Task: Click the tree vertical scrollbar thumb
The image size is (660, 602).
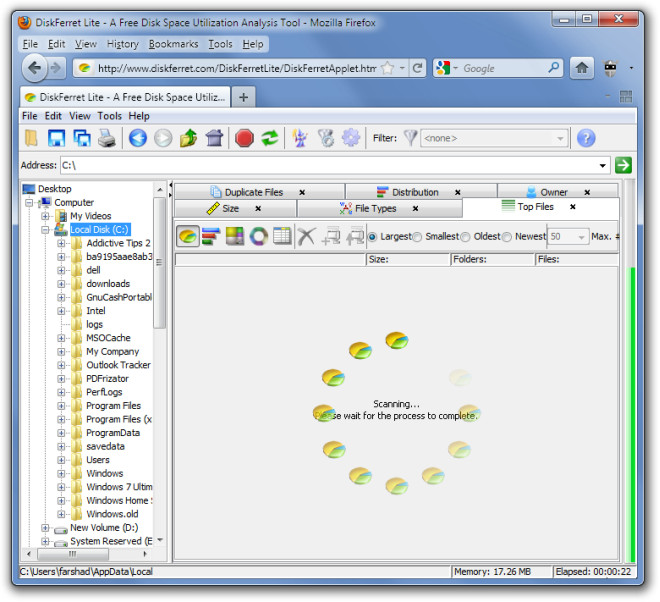Action: pos(159,263)
